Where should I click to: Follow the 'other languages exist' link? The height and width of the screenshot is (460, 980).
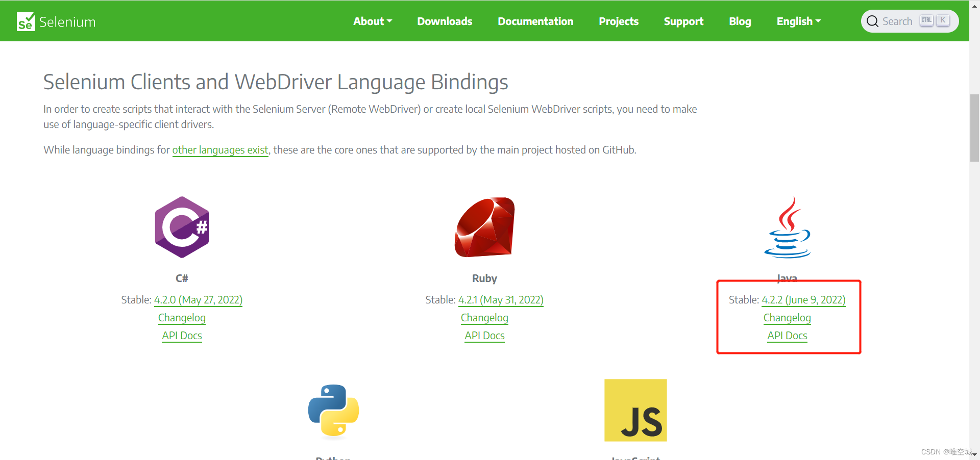point(220,150)
